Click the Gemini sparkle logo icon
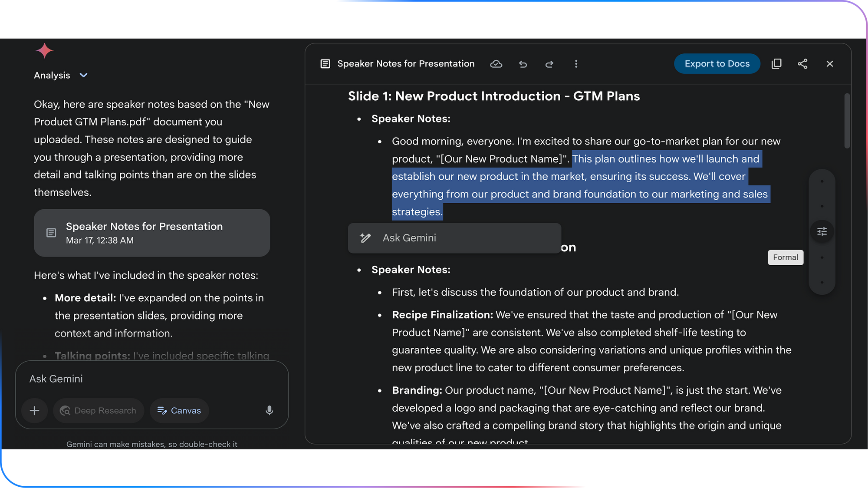Viewport: 868px width, 488px height. click(44, 51)
